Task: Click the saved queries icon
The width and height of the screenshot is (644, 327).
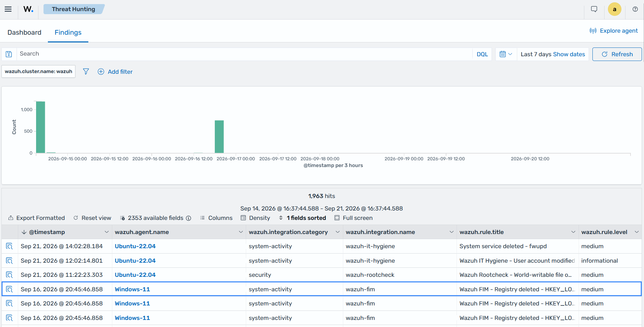Action: pos(9,54)
